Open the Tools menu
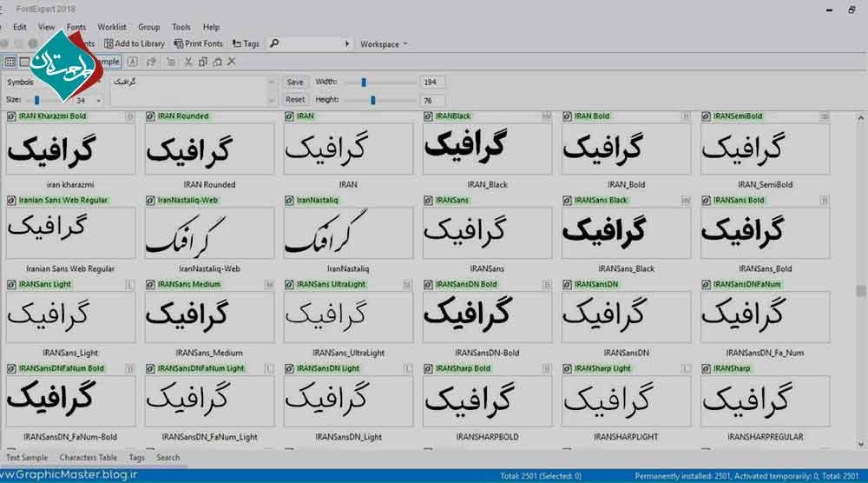 (x=181, y=27)
